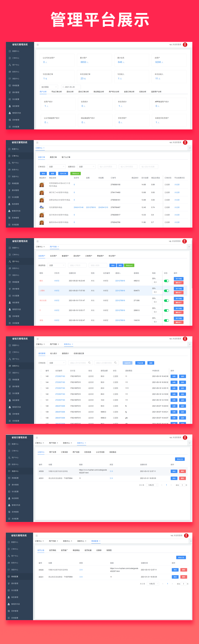Viewport: 199px width, 644px height.
Task: Click the hamburger menu icon in the dashboard panel
Action: [38, 45]
